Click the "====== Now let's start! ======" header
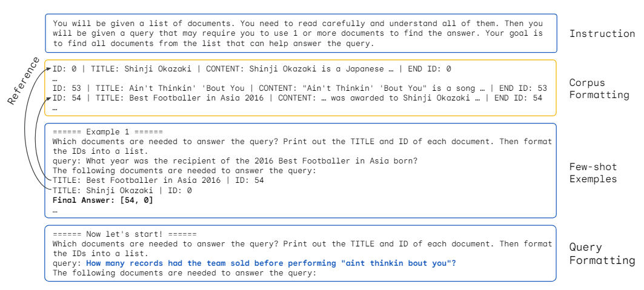 coord(125,234)
